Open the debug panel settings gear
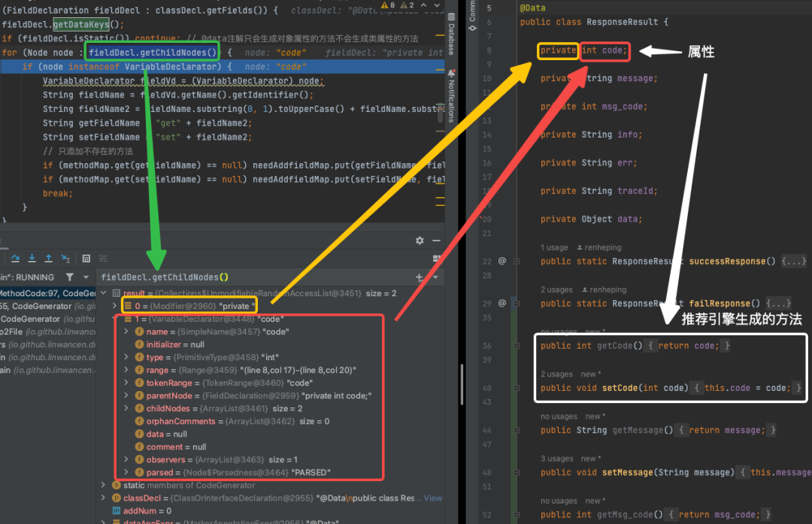 pyautogui.click(x=420, y=241)
